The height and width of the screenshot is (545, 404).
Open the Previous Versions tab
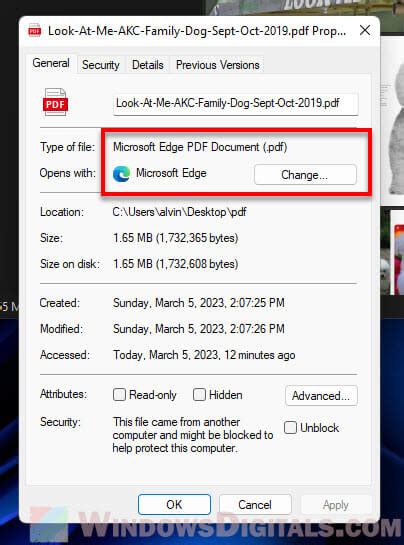(218, 65)
